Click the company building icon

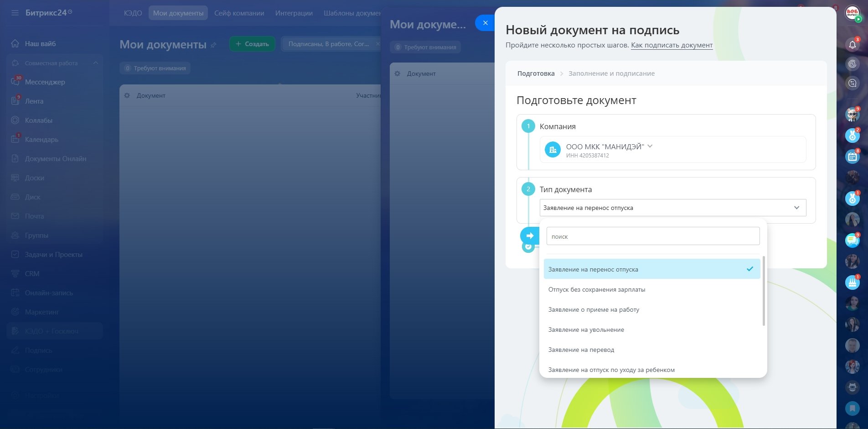pos(553,149)
